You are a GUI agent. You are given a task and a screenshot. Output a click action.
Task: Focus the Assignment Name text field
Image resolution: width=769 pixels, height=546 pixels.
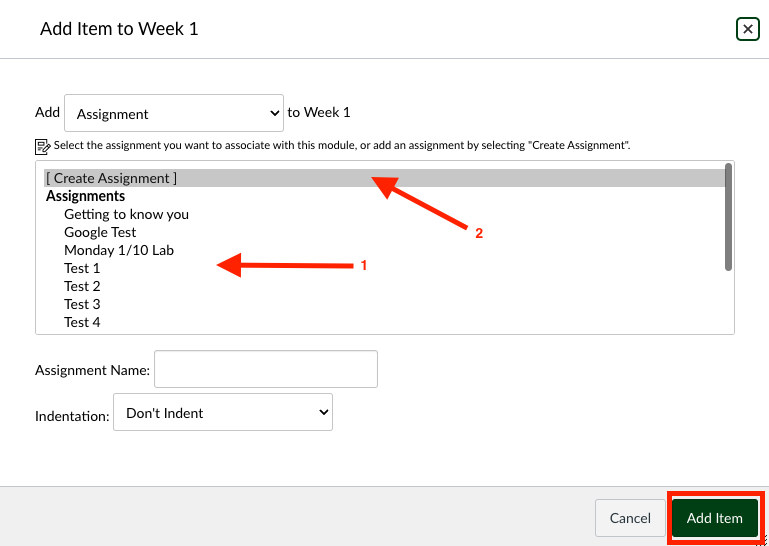tap(266, 369)
